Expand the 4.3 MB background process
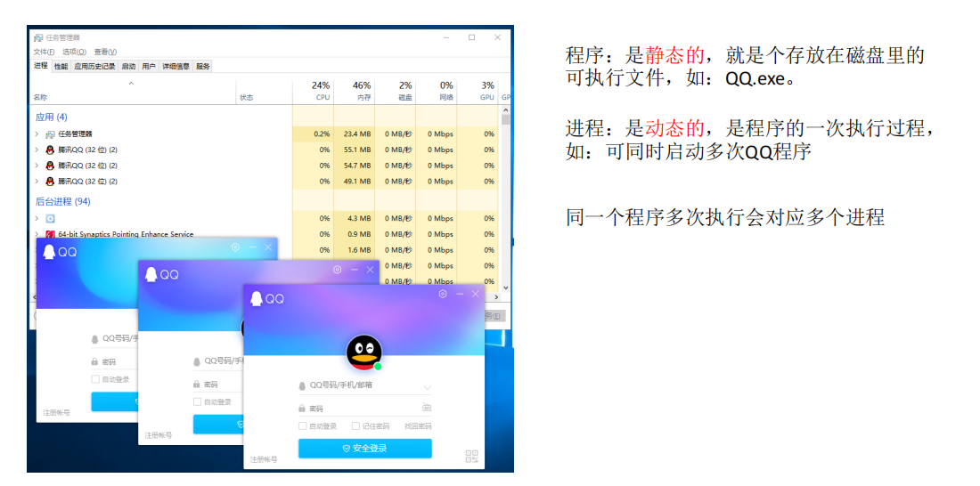This screenshot has height=486, width=980. click(x=37, y=219)
